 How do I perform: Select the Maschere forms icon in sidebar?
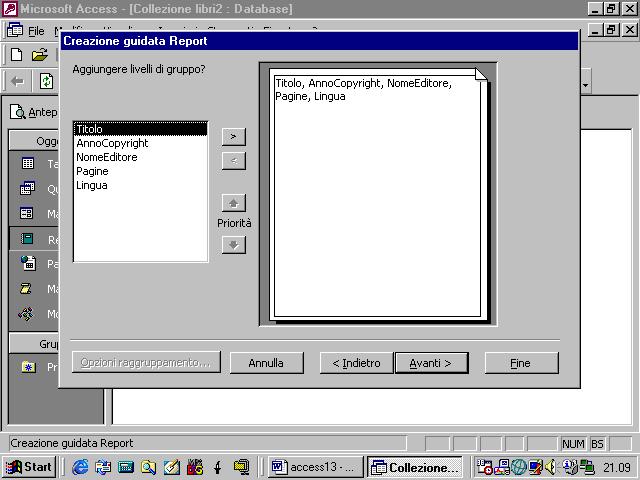click(27, 213)
